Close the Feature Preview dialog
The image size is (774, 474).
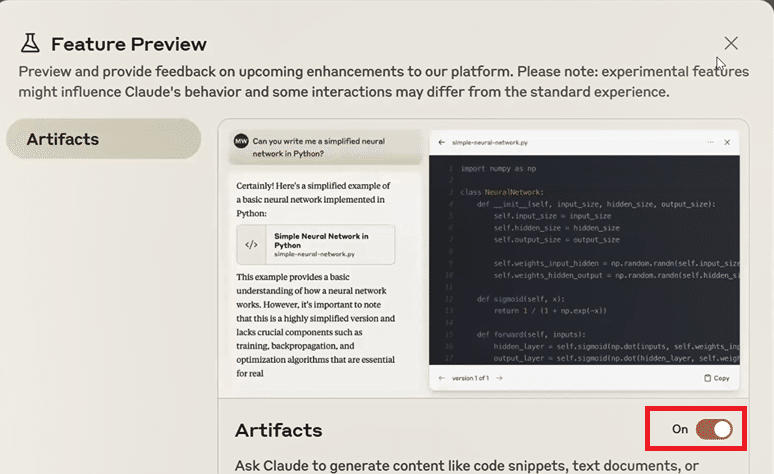coord(731,43)
